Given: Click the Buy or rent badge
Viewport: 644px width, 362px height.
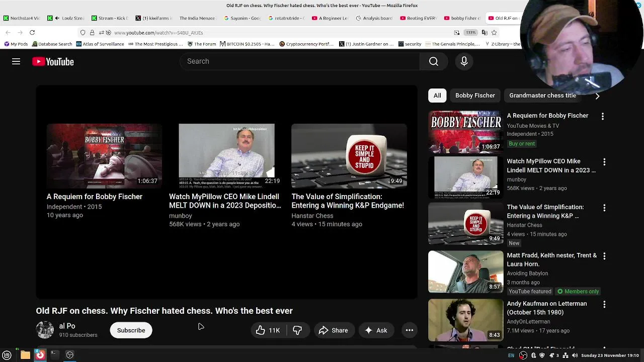Looking at the screenshot, I should click(522, 144).
